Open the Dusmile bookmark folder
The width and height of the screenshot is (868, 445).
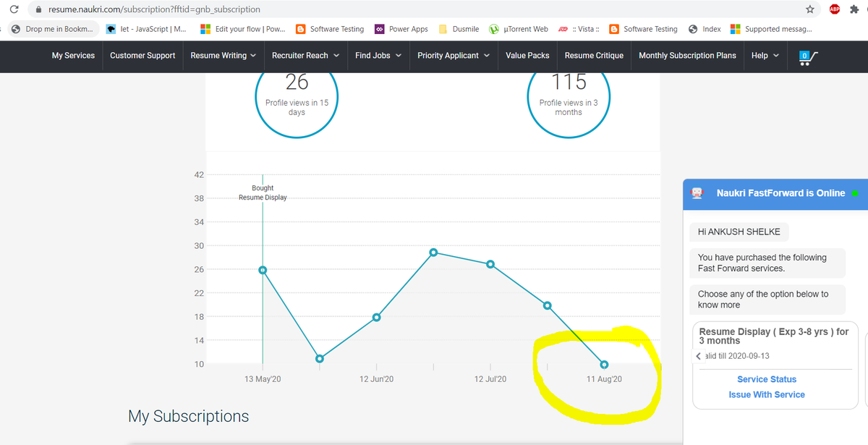(x=459, y=29)
